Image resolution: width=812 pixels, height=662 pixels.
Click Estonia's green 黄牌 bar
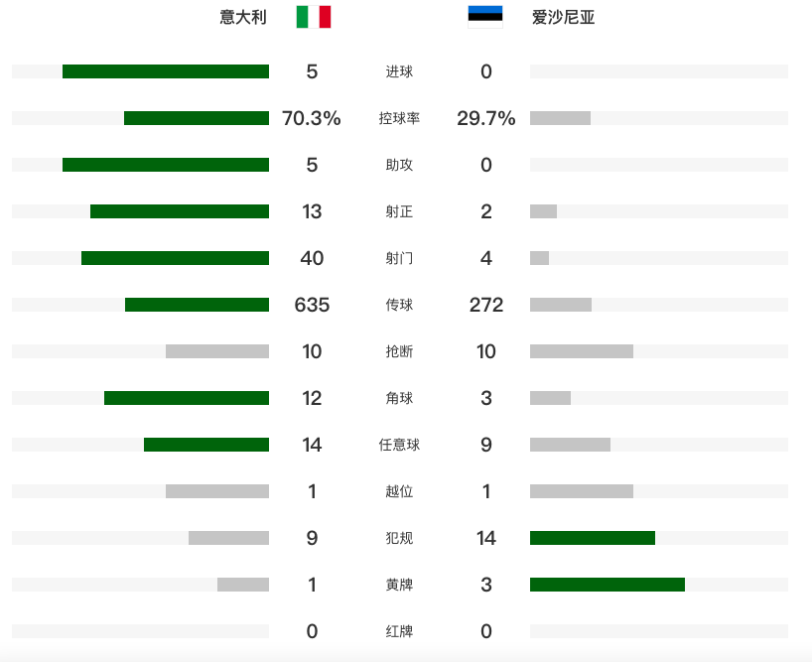point(608,585)
